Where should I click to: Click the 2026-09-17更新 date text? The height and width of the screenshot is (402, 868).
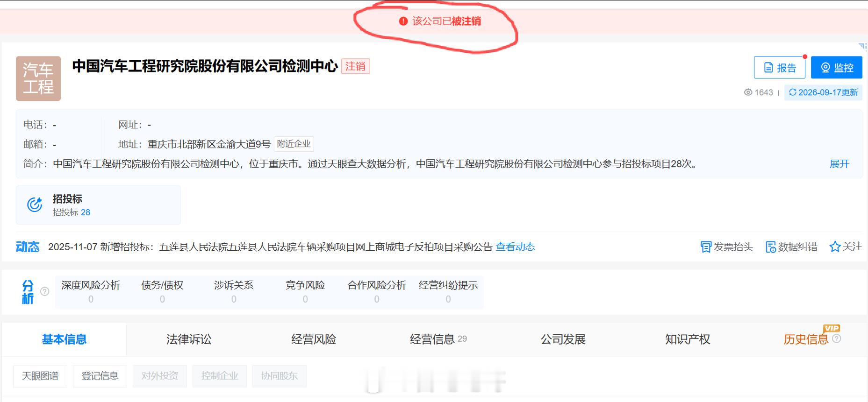tap(828, 92)
